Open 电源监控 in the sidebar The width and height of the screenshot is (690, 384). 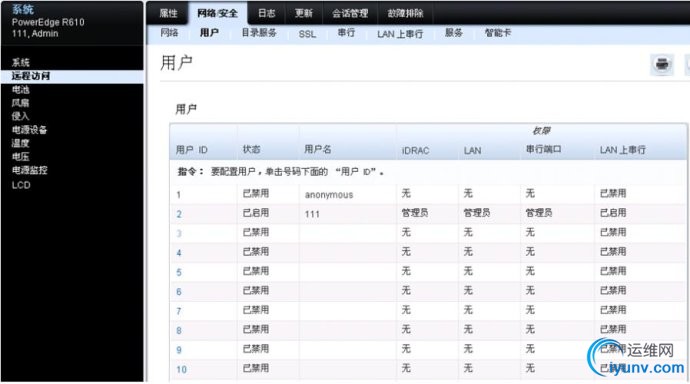coord(29,170)
